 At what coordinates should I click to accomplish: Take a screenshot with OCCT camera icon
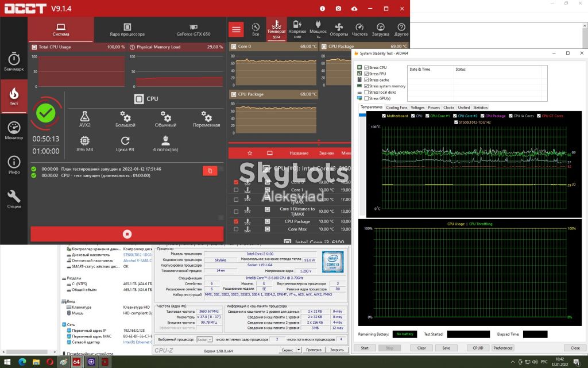click(338, 8)
